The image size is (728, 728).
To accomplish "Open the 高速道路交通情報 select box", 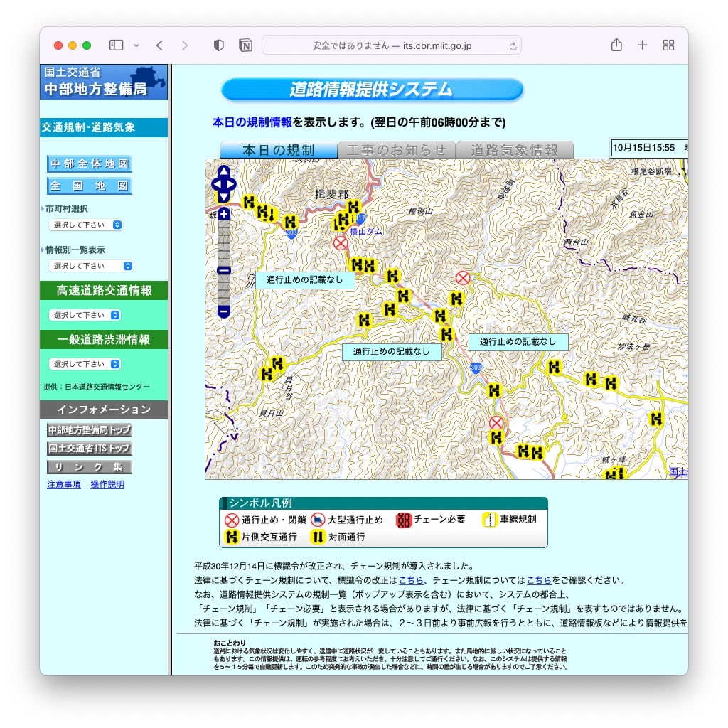I will click(85, 315).
